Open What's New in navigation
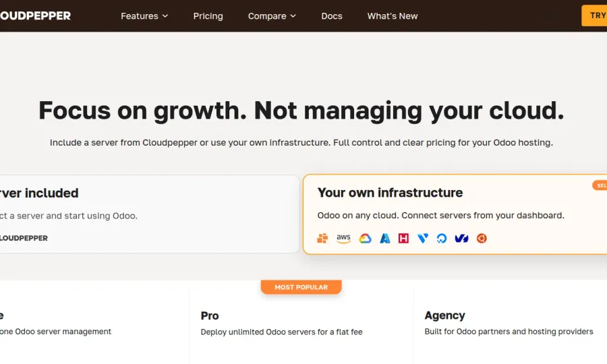This screenshot has width=607, height=364. (393, 16)
